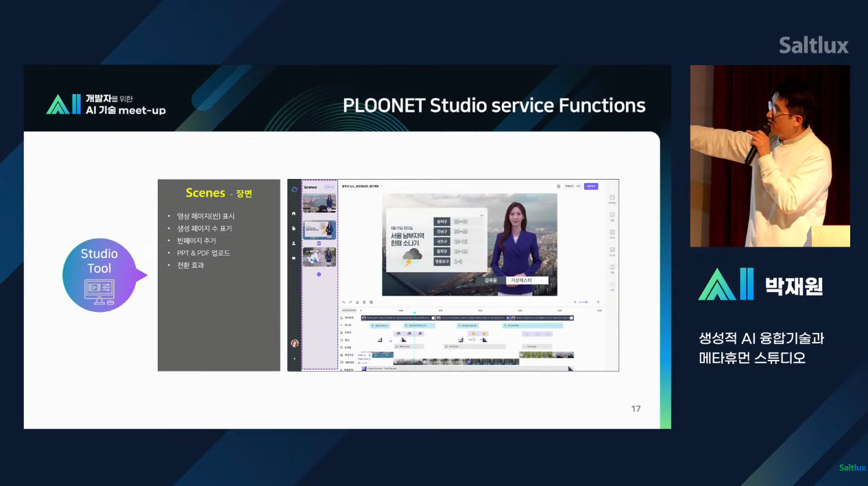This screenshot has height=486, width=868.
Task: Toggle checkbox on third metahuman clip
Action: 570,318
